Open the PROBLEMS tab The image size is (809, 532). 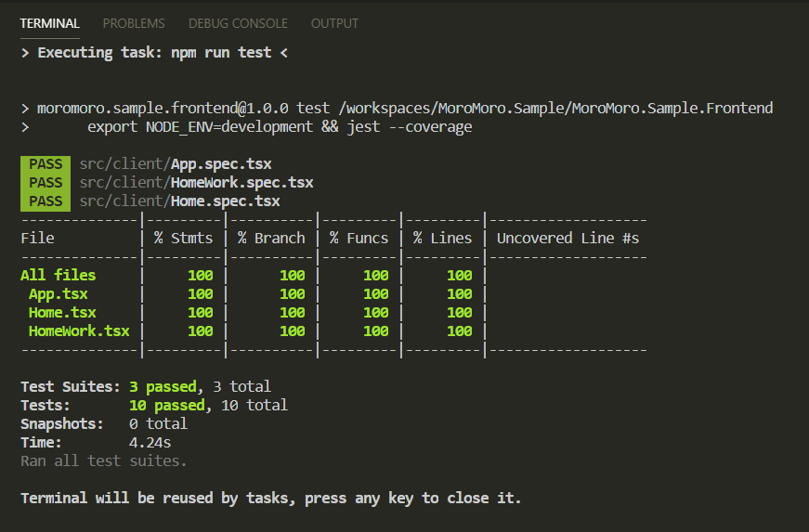pos(134,23)
